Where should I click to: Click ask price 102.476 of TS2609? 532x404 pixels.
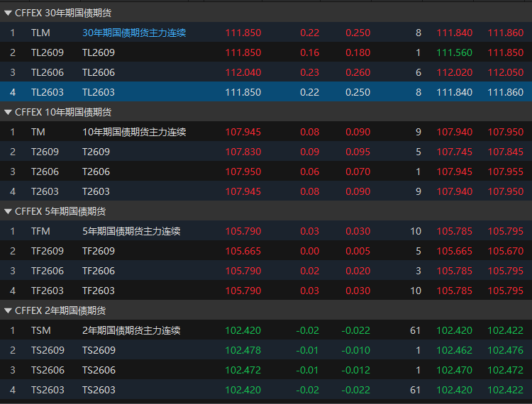(x=506, y=350)
